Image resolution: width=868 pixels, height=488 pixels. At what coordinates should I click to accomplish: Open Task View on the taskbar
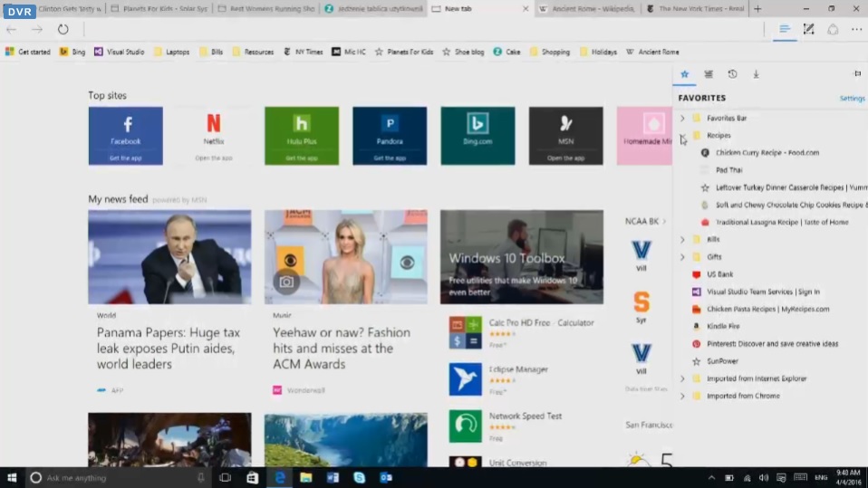click(x=225, y=477)
